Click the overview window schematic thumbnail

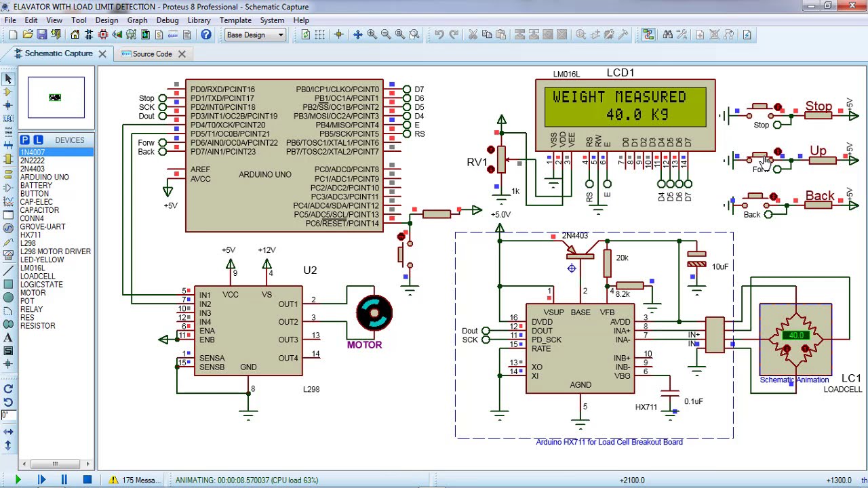pos(56,98)
